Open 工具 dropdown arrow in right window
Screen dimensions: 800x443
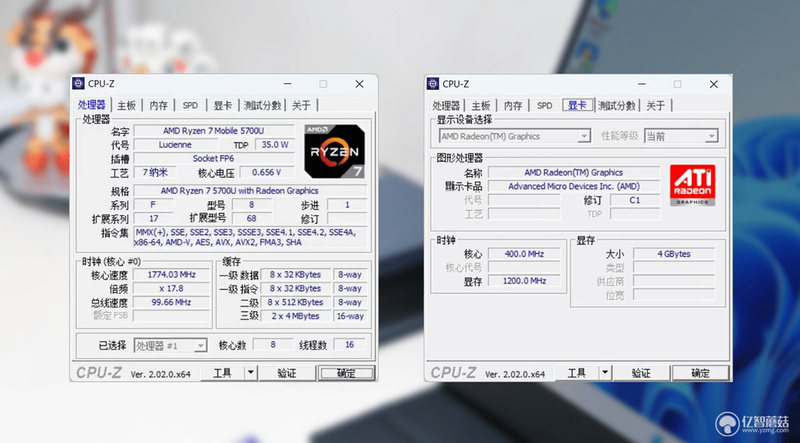click(x=605, y=373)
